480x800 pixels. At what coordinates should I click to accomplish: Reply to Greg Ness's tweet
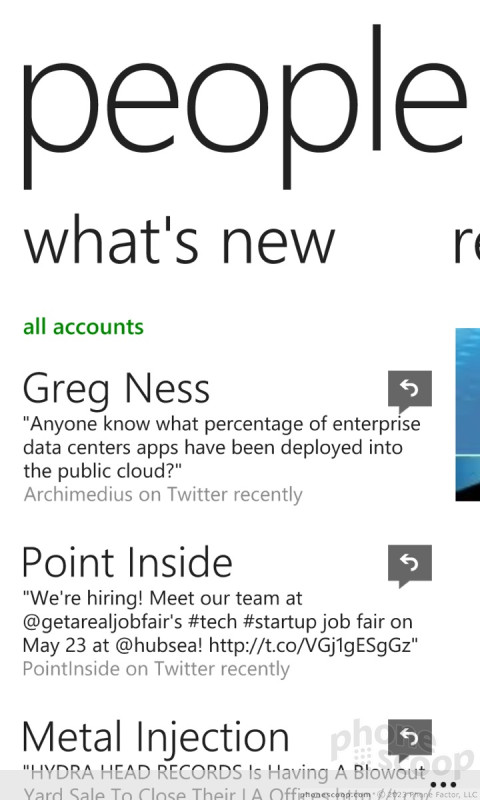click(x=410, y=391)
